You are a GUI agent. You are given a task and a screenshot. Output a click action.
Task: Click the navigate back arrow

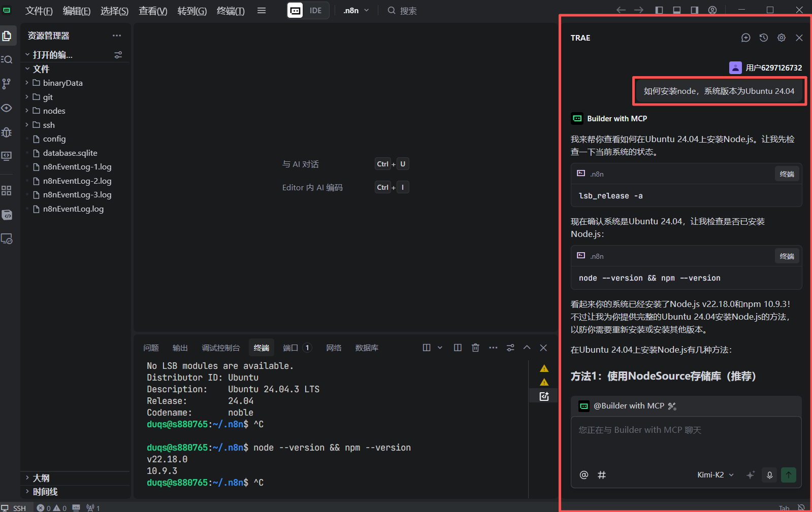[621, 10]
